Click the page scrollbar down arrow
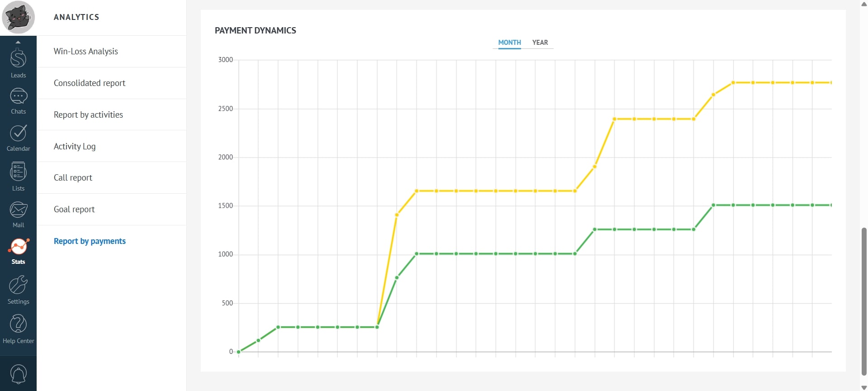Screen dimensions: 868x391 point(864,387)
